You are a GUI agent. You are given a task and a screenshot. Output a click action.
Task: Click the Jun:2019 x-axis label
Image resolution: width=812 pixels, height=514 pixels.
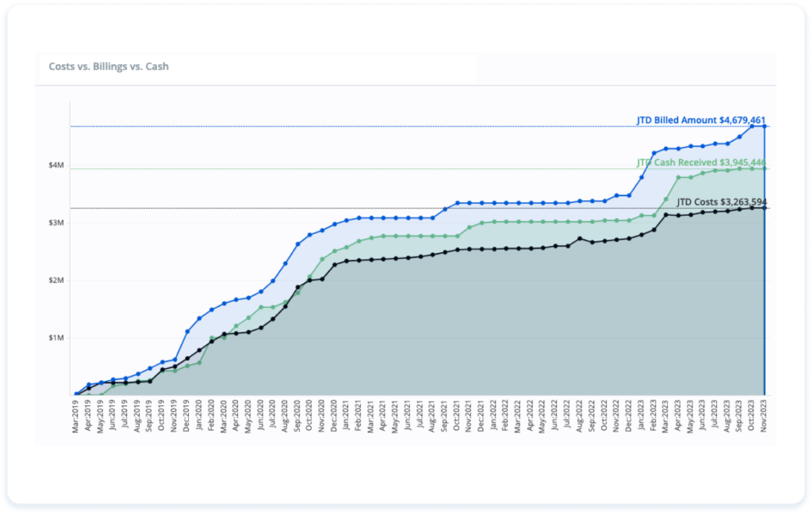[x=113, y=416]
